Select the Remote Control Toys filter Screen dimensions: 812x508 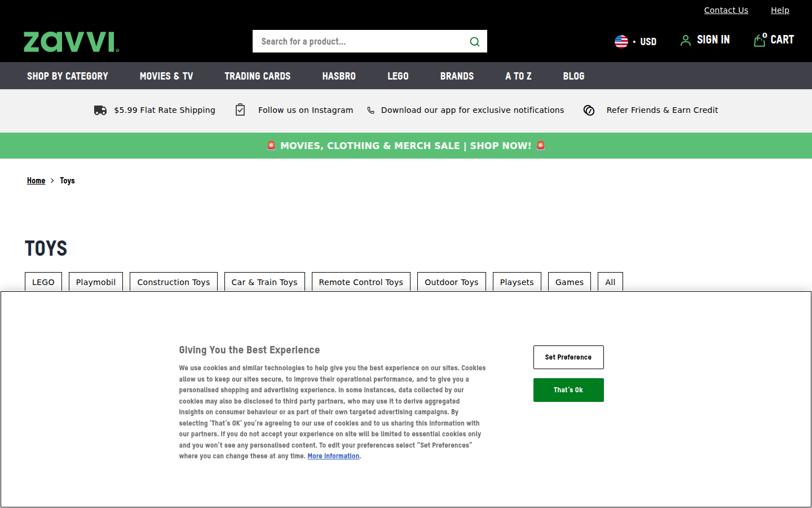[x=361, y=282]
